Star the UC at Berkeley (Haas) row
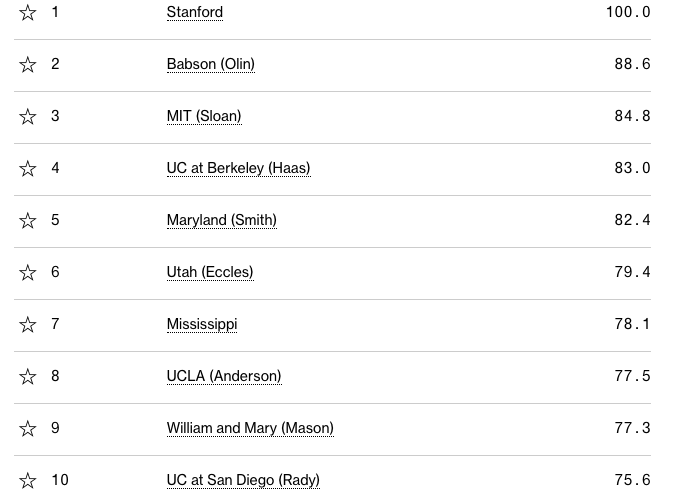This screenshot has height=492, width=673. tap(28, 169)
